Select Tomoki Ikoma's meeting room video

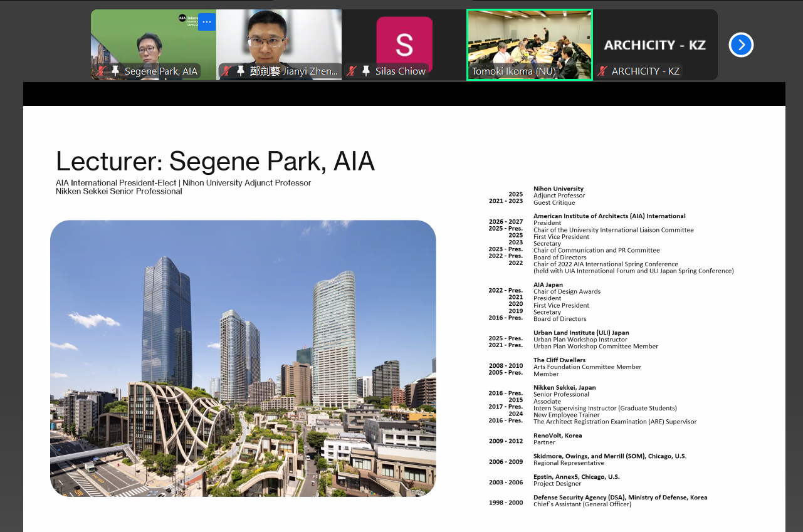click(530, 44)
